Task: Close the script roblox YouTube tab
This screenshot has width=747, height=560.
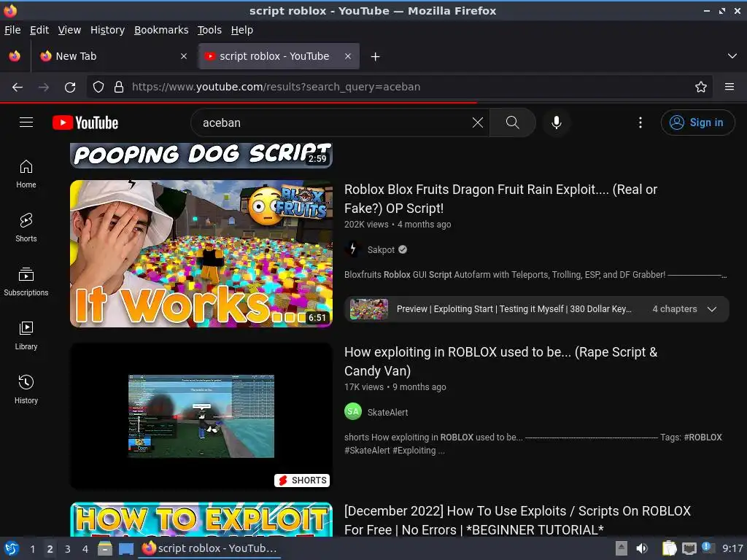Action: click(x=348, y=56)
